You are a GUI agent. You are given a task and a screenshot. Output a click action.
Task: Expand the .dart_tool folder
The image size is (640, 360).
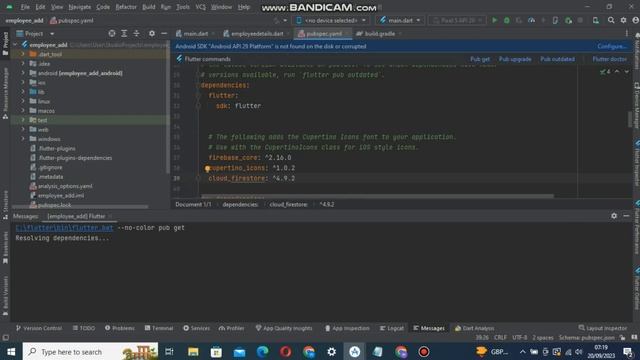[x=23, y=54]
